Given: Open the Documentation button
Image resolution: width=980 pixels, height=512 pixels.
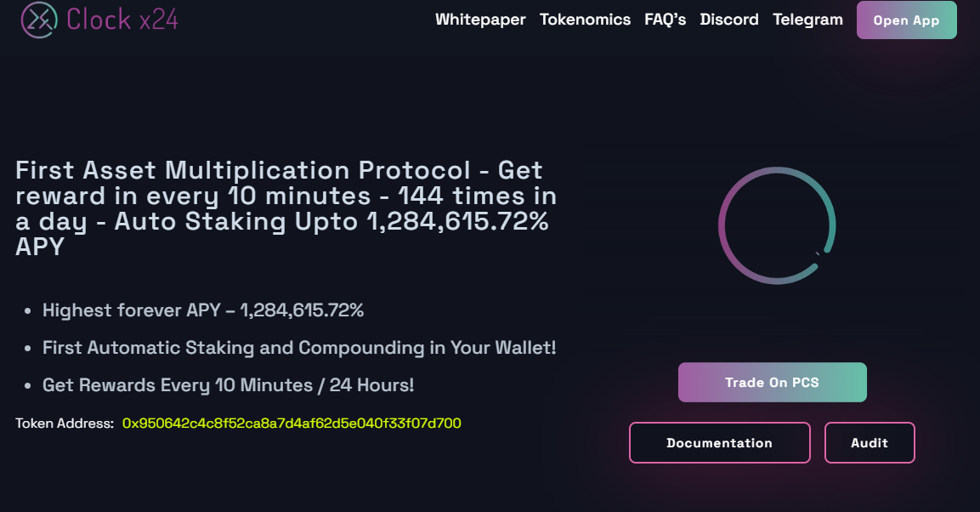Looking at the screenshot, I should 719,443.
